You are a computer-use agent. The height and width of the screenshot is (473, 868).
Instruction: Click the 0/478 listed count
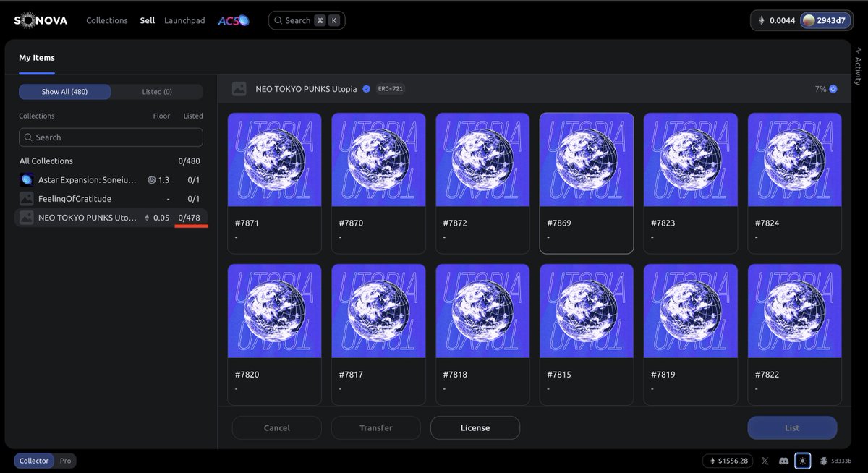[x=190, y=217]
